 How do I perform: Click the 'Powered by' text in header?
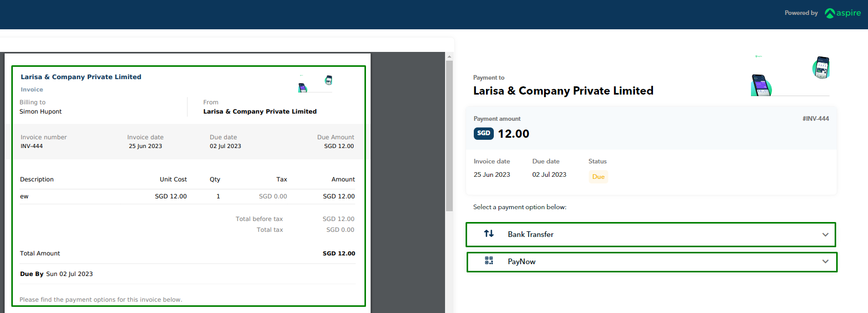point(801,13)
